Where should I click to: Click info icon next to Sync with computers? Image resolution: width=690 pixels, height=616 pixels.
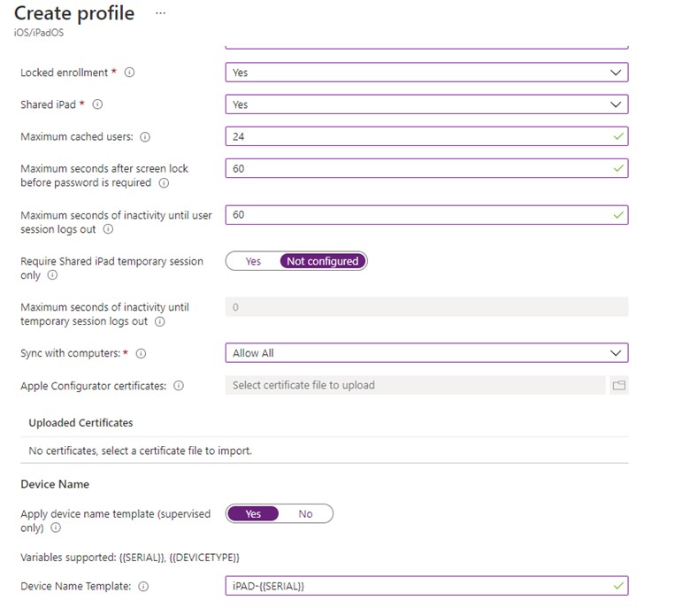coord(141,353)
